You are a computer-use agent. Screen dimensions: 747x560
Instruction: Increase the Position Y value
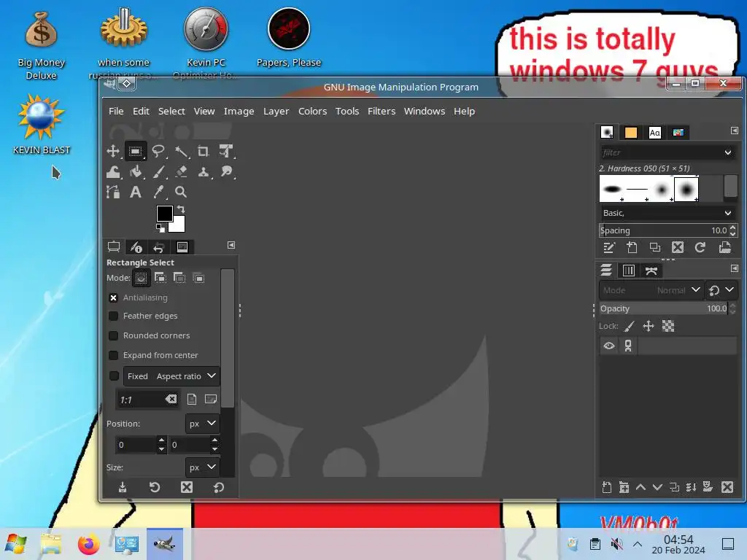pyautogui.click(x=215, y=440)
